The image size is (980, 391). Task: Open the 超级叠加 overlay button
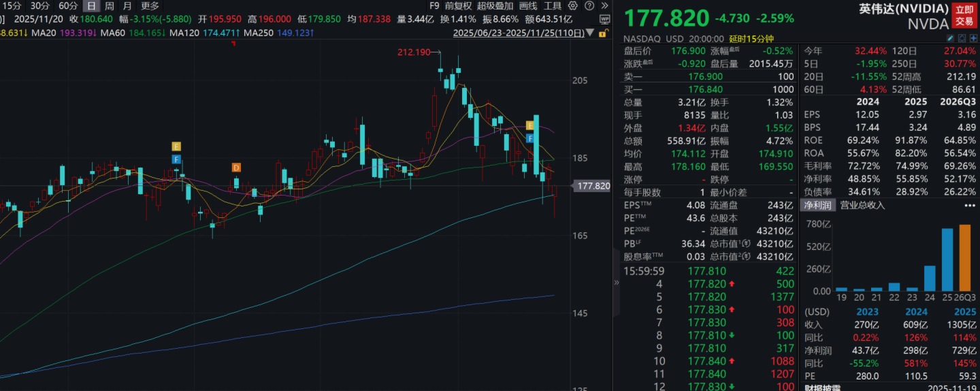[495, 5]
